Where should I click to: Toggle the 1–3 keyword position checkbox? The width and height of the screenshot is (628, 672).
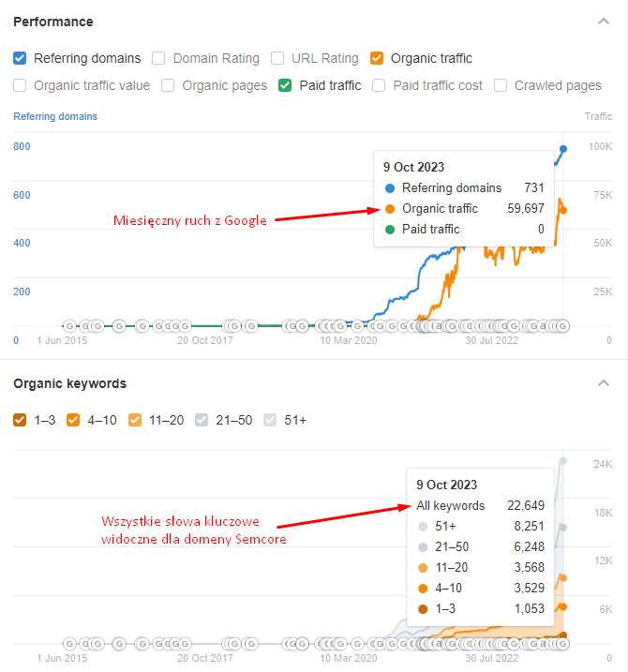click(x=20, y=420)
